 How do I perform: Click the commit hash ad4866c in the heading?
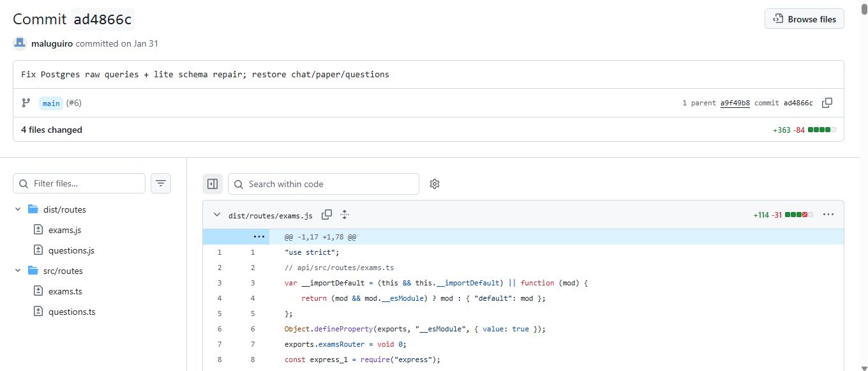click(103, 19)
